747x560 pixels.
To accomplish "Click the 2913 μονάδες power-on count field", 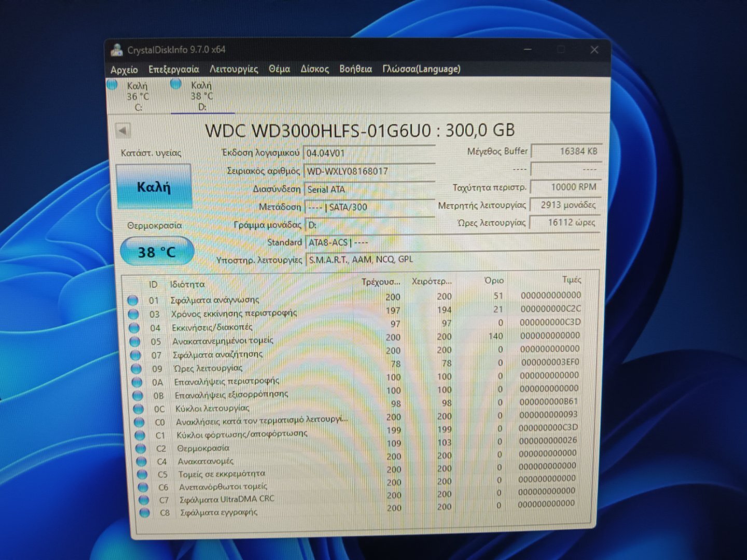I will click(565, 205).
